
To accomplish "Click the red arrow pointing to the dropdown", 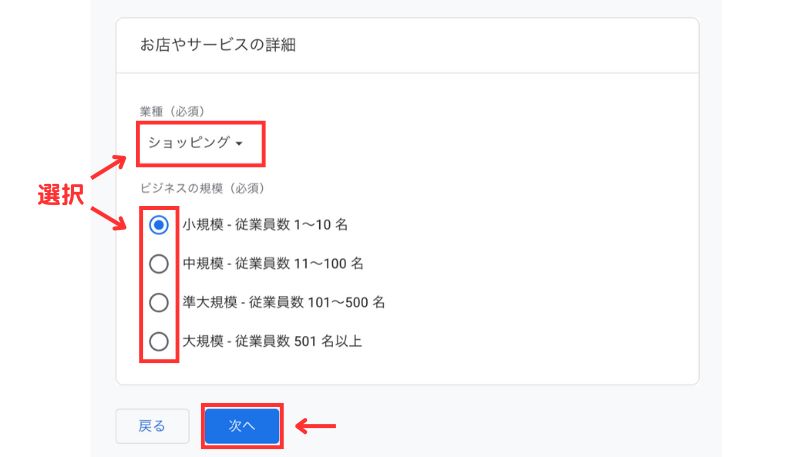I will [x=108, y=162].
